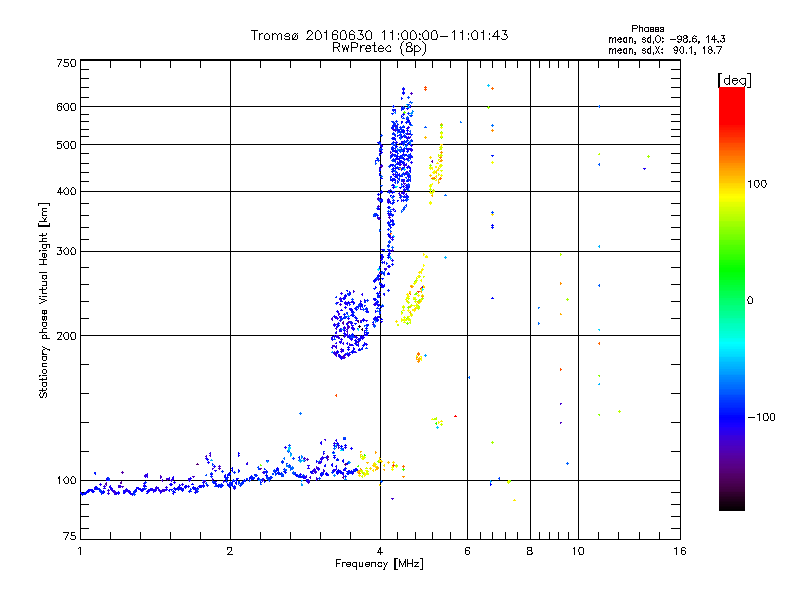Click the y-axis tick label '75'
This screenshot has height=600, width=800.
pos(70,536)
